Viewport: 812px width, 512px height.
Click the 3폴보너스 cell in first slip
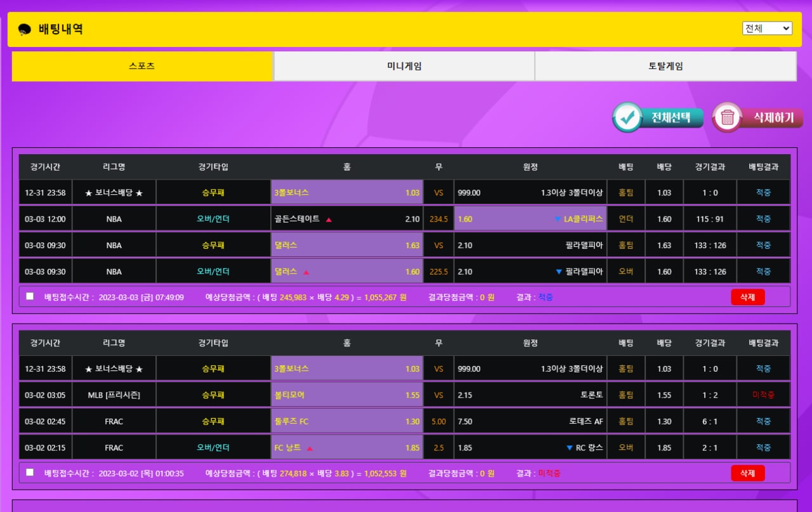tap(346, 192)
